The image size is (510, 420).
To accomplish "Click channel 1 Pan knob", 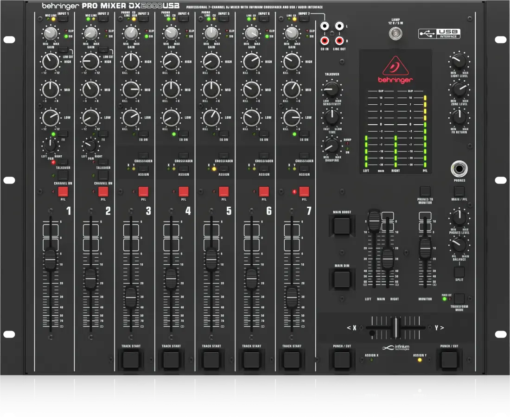I will coord(51,146).
